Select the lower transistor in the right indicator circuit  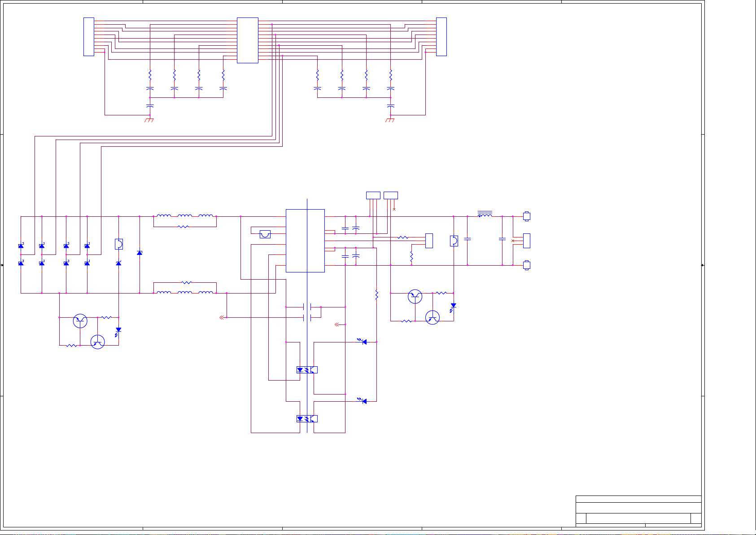pos(433,317)
